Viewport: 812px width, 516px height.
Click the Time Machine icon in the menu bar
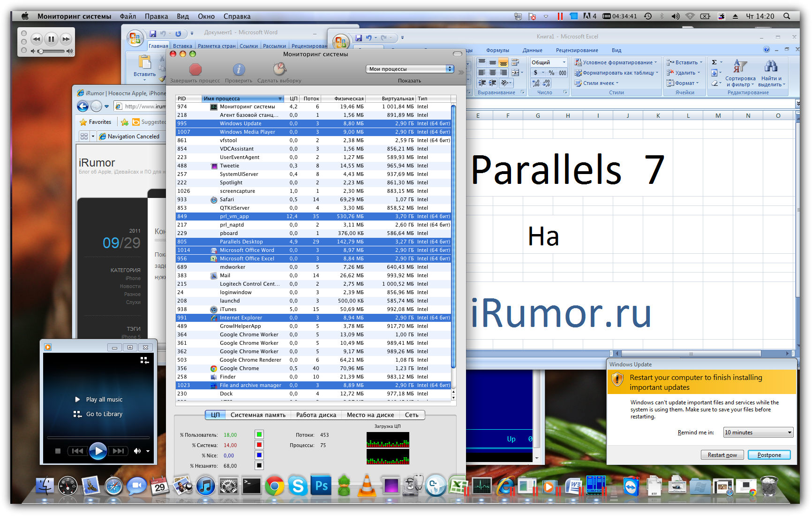[648, 16]
